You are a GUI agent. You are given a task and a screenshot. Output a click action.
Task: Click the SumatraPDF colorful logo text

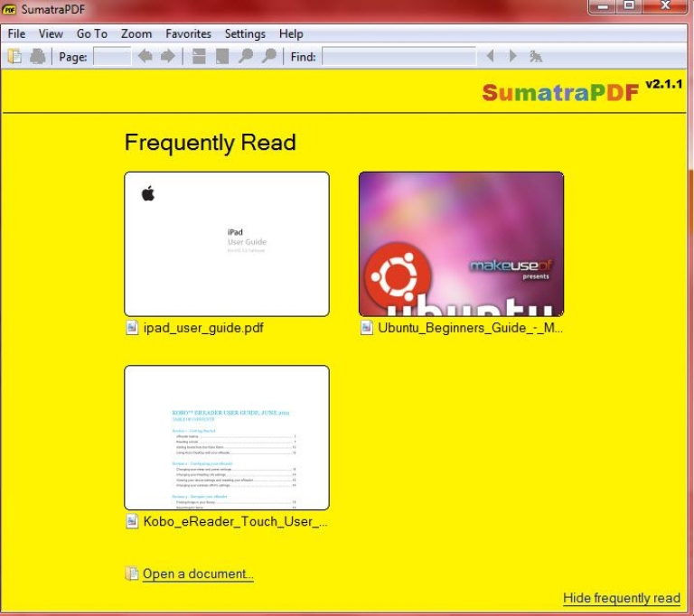(x=560, y=92)
